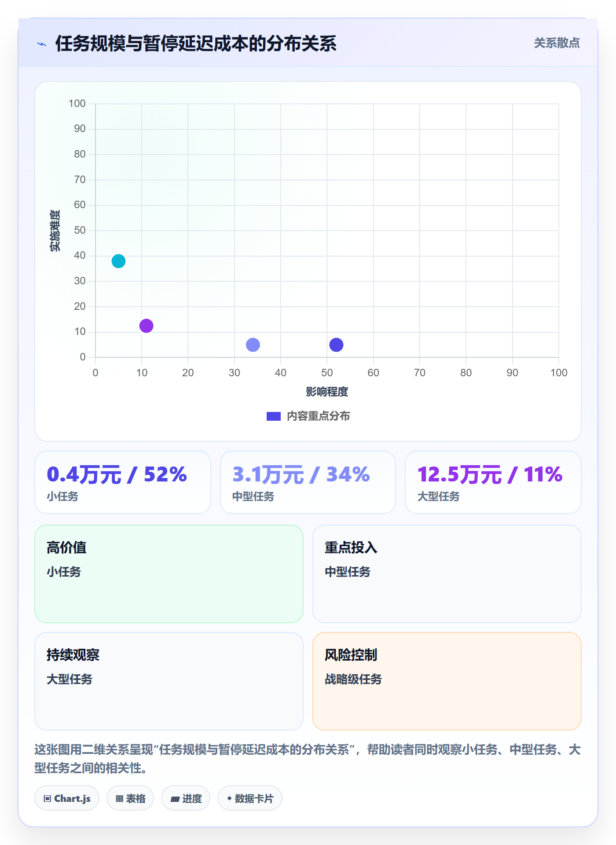The width and height of the screenshot is (616, 845).
Task: Click the 大型任务 label under 12.5万元
Action: 438,496
